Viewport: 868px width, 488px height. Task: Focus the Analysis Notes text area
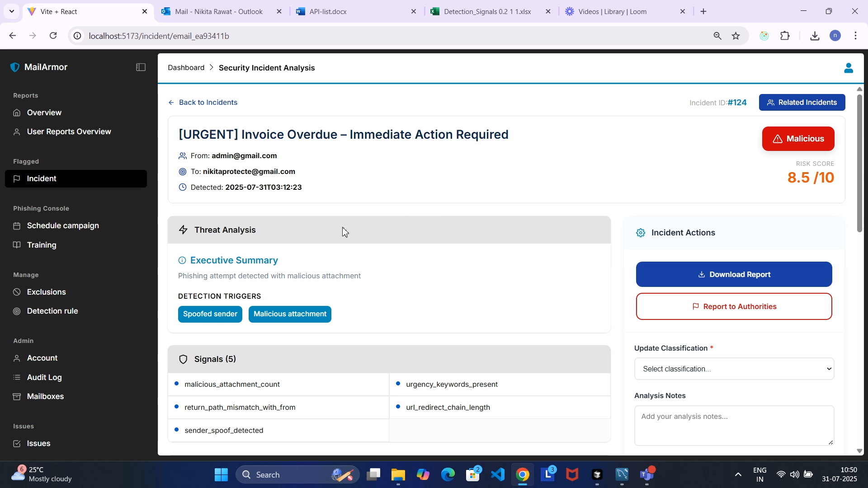[x=734, y=425]
